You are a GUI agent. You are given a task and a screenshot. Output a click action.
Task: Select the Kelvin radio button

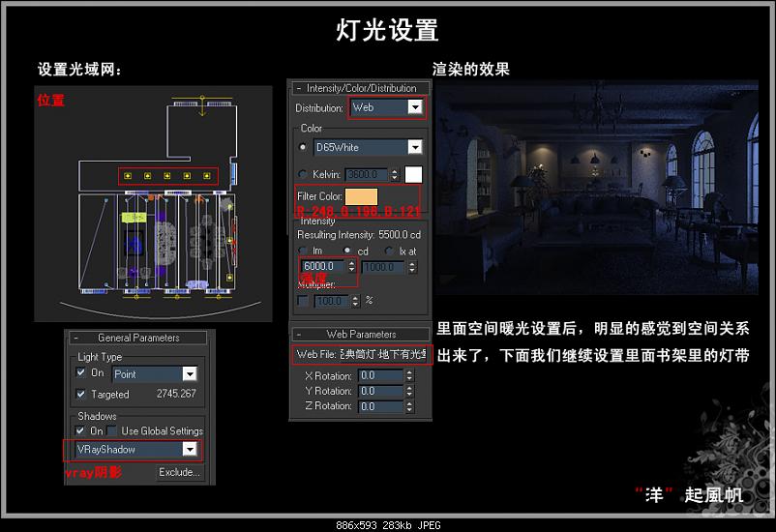pyautogui.click(x=303, y=174)
